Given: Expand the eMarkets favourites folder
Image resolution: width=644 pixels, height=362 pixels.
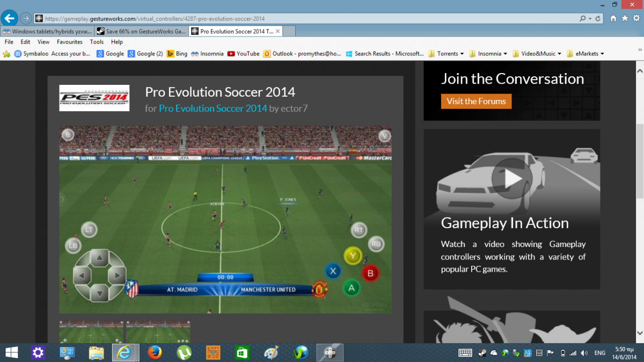Looking at the screenshot, I should 586,54.
